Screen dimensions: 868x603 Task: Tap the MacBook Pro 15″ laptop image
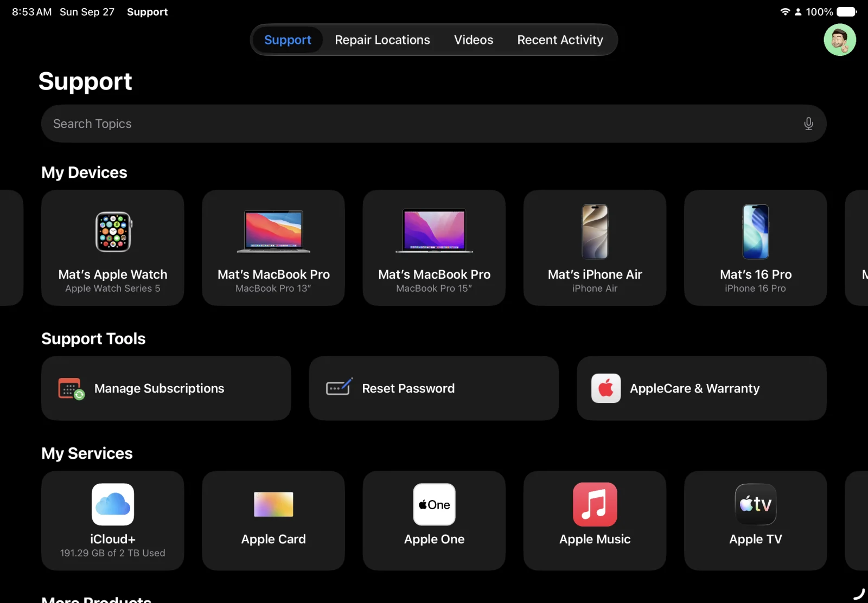435,231
